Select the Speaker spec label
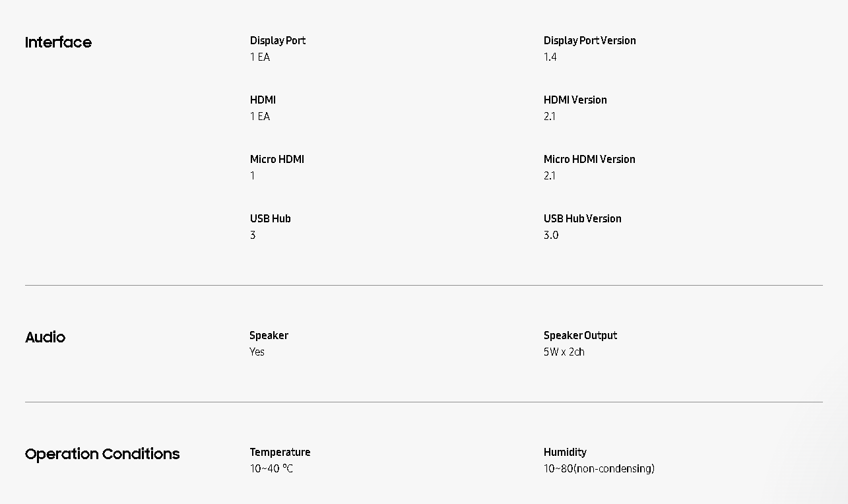 pyautogui.click(x=269, y=335)
